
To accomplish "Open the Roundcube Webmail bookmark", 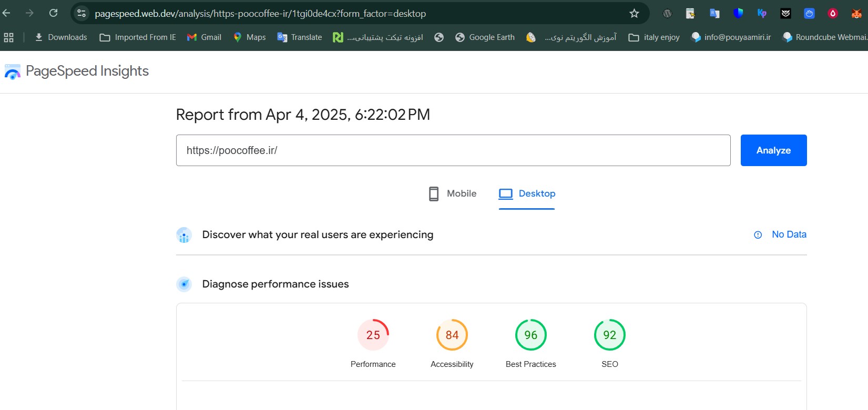I will pyautogui.click(x=824, y=37).
